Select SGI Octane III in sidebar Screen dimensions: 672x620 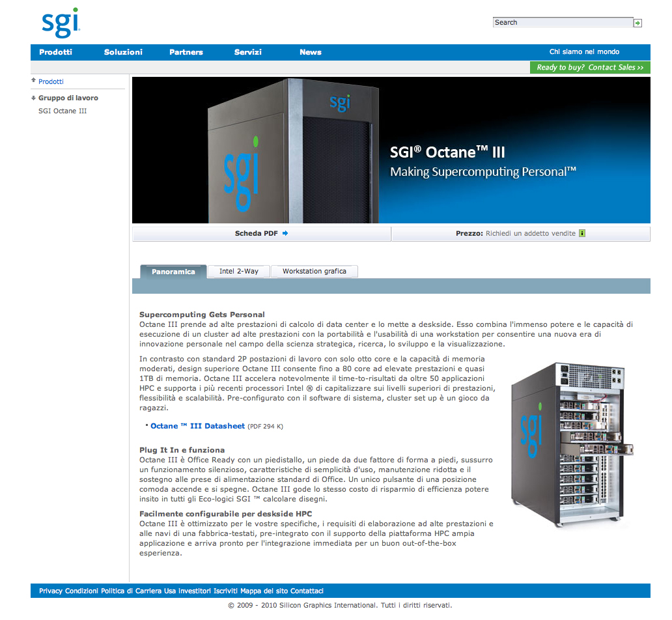click(x=63, y=111)
